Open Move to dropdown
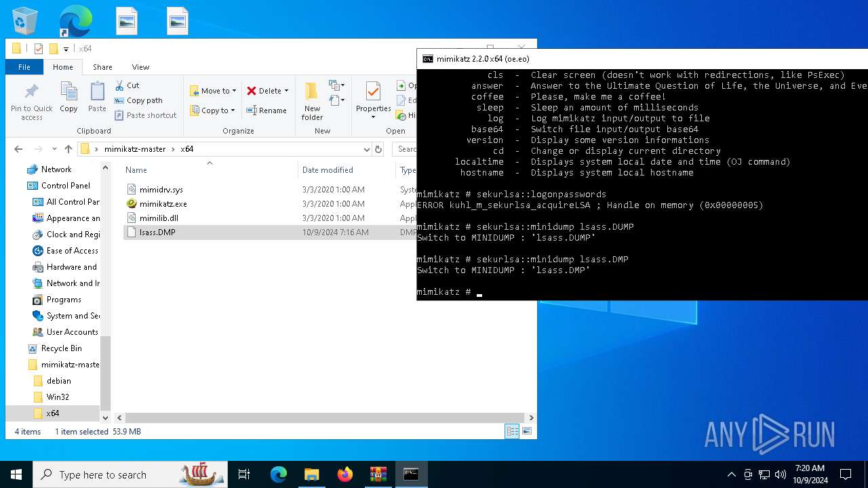This screenshot has height=488, width=868. tap(213, 91)
